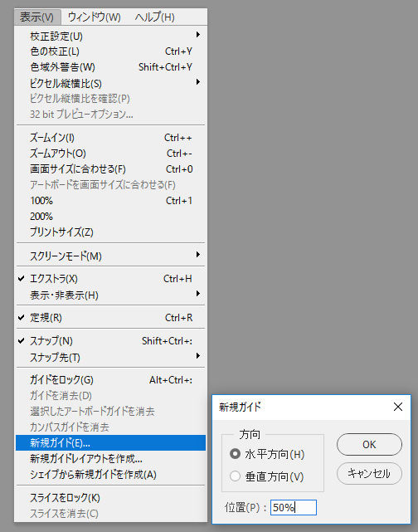Expand the スクリーンモード(M) submenu
Viewport: 418px width, 532px height.
(x=110, y=256)
